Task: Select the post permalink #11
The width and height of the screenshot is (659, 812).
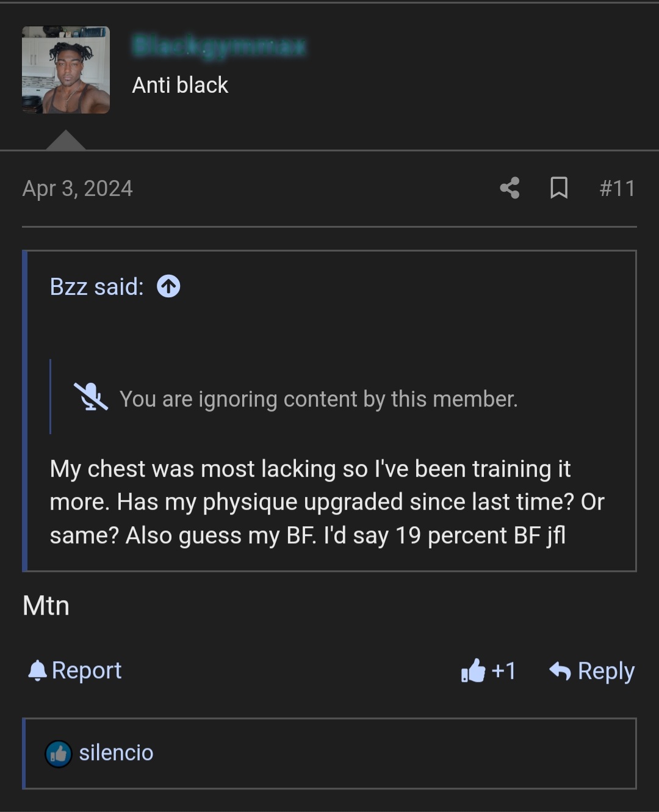Action: tap(618, 188)
